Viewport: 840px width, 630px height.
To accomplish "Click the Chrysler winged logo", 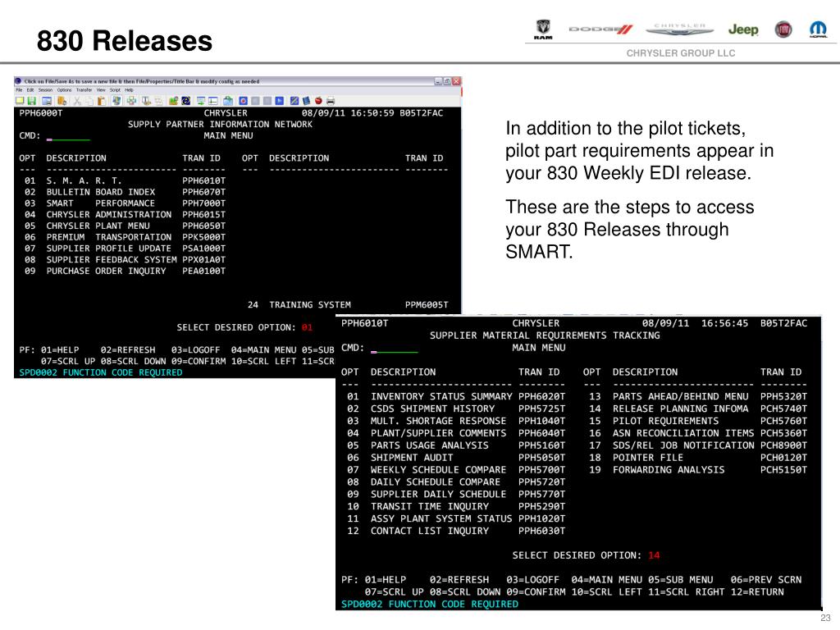I will tap(679, 29).
